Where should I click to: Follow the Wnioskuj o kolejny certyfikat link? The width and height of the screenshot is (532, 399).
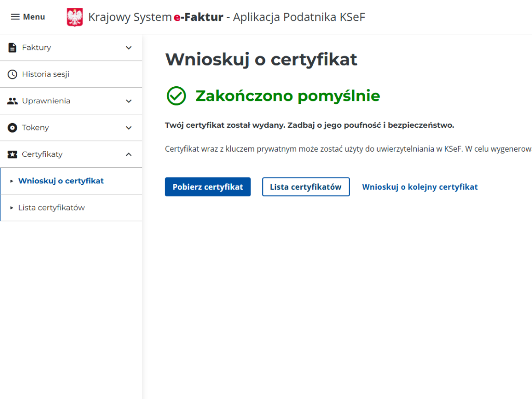pyautogui.click(x=420, y=187)
